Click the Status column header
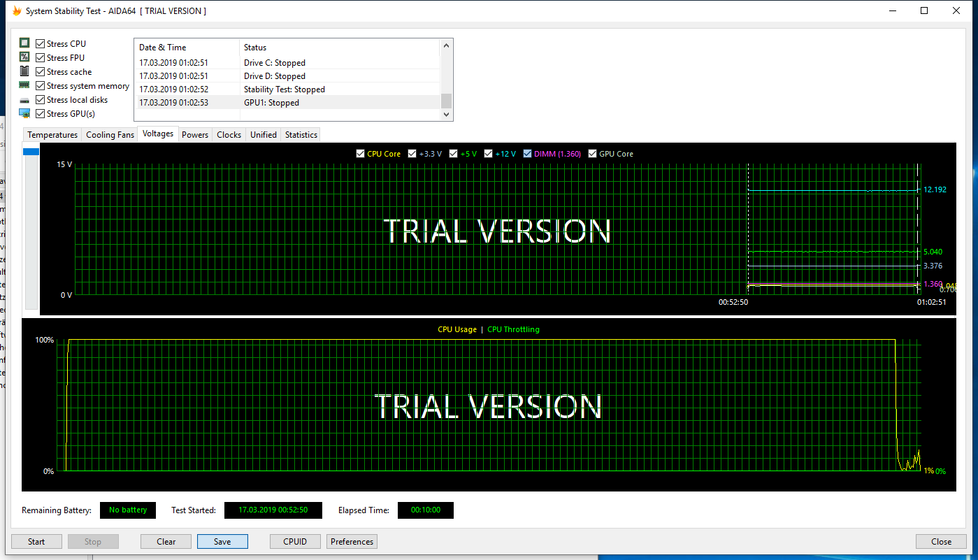This screenshot has width=978, height=560. point(340,48)
